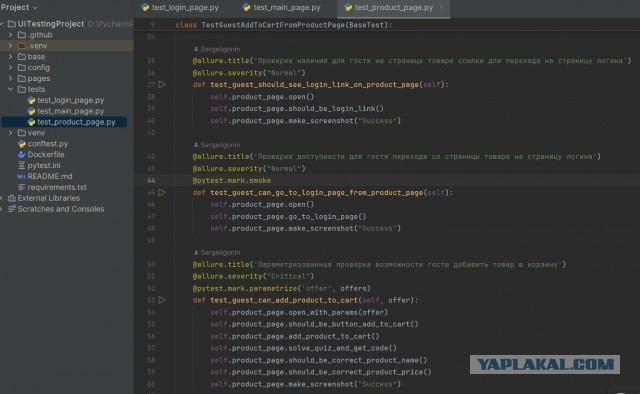Click should_be_login_link() call on line 39
Screen dimensions: 640x394
pos(336,109)
